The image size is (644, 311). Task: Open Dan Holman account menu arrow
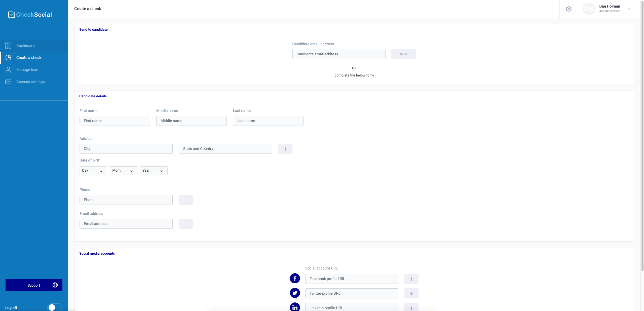click(x=629, y=9)
